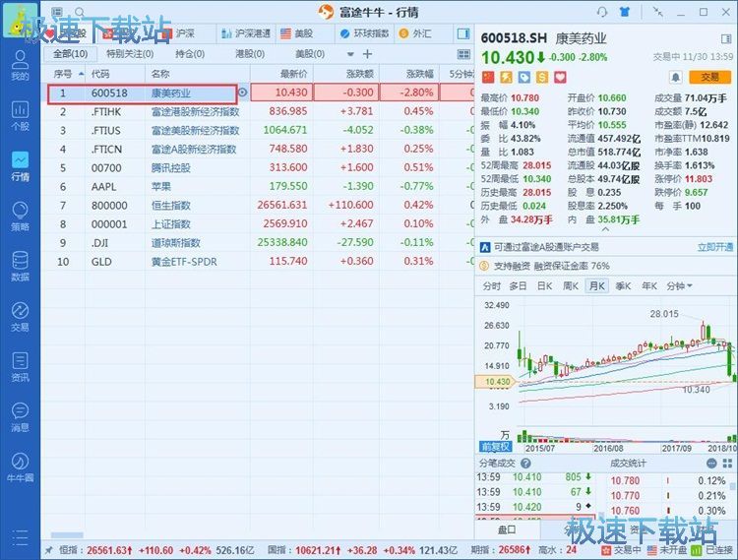Open the 策略 sidebar section
This screenshot has height=560, width=738.
[20, 217]
